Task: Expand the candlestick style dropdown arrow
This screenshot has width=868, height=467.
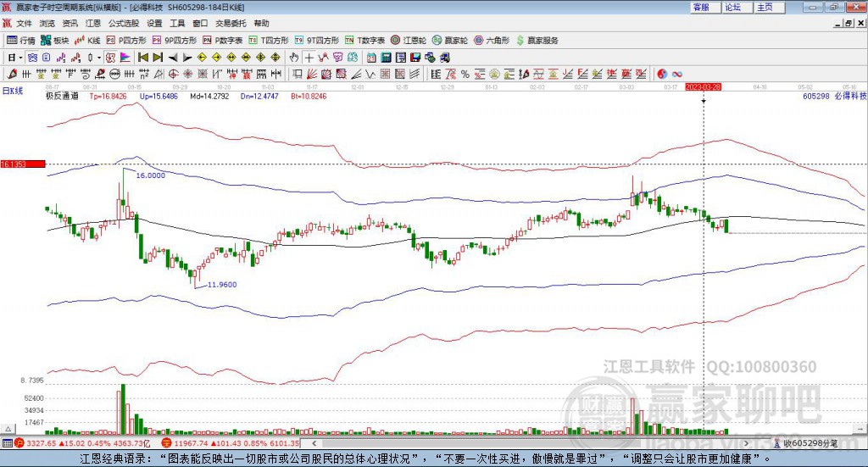Action: coord(98,58)
